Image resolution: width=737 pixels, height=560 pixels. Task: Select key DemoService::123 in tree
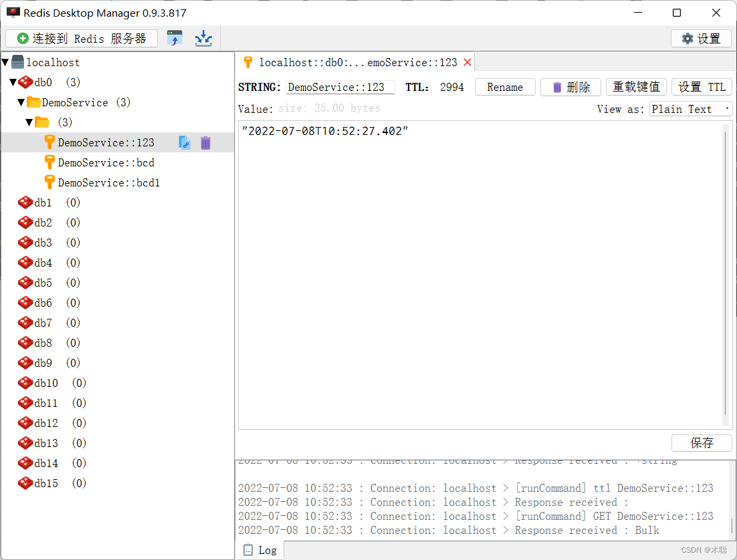click(106, 142)
